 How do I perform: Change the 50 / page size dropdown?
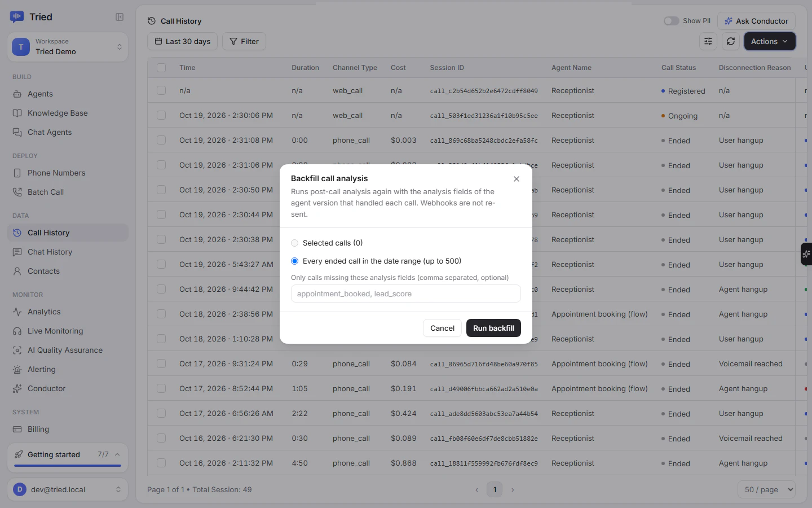(767, 489)
